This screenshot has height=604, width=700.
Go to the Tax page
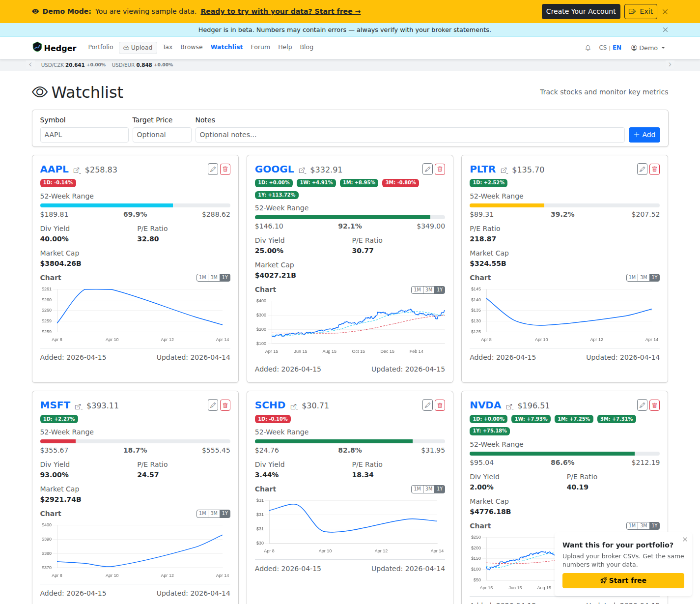tap(168, 47)
